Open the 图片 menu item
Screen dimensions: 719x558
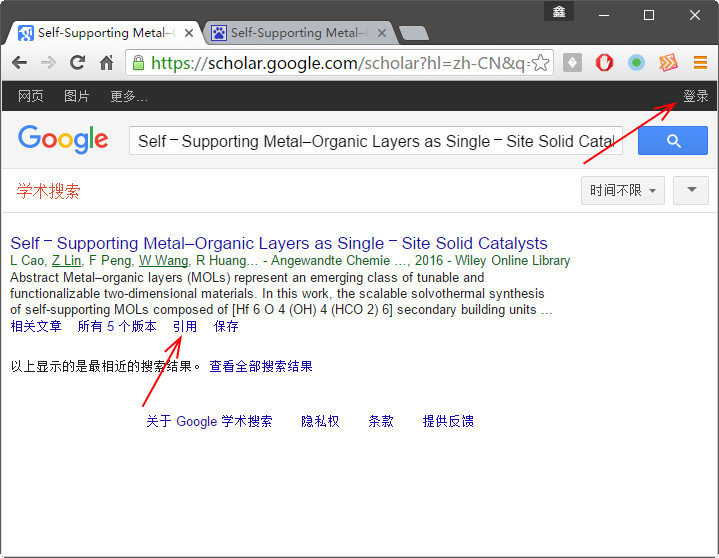point(77,96)
